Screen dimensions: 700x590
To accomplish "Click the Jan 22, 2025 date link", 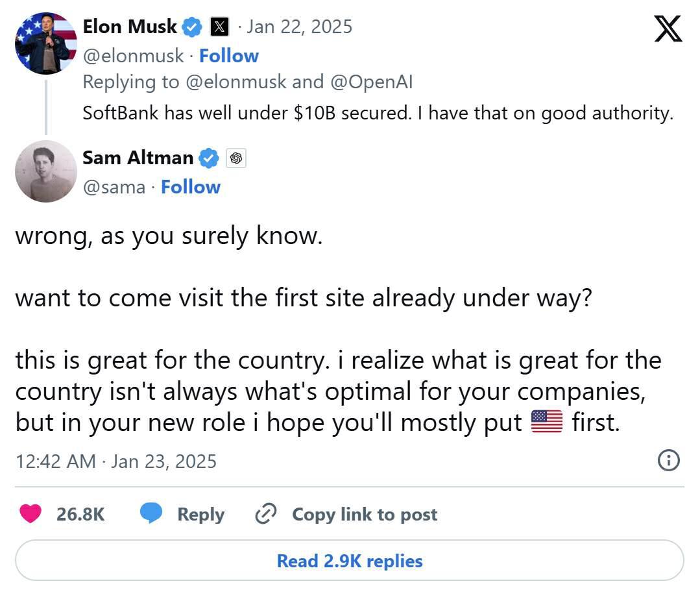I will (x=299, y=27).
